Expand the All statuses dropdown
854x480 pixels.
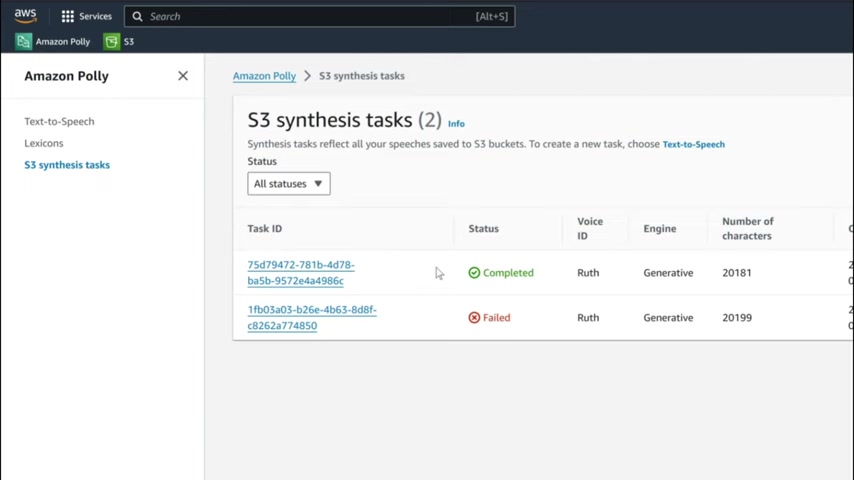click(289, 184)
